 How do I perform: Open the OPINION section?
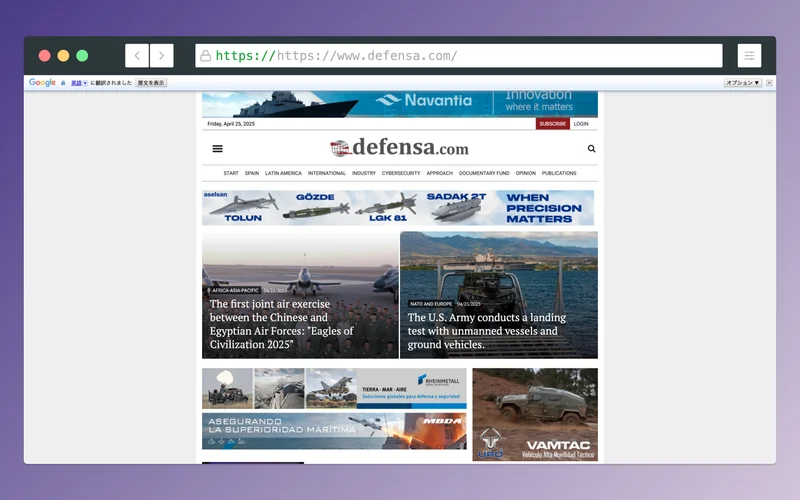(526, 173)
